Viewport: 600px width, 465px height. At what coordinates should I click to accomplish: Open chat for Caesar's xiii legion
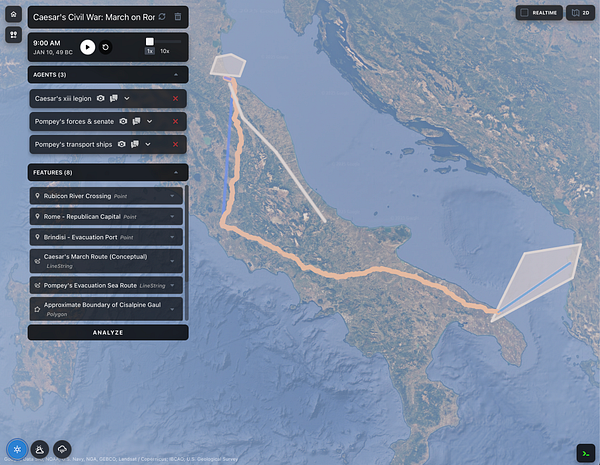(114, 98)
